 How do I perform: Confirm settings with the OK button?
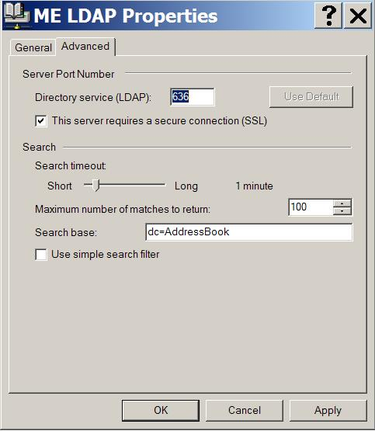[x=161, y=410]
